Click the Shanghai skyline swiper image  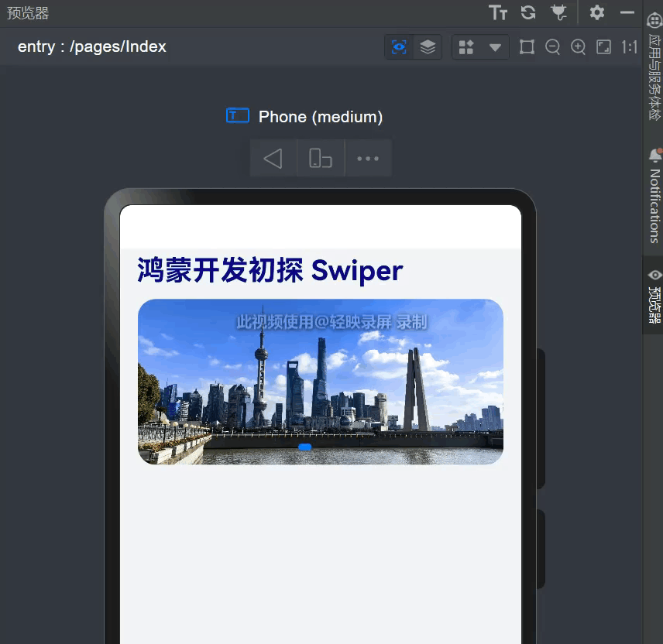point(321,382)
